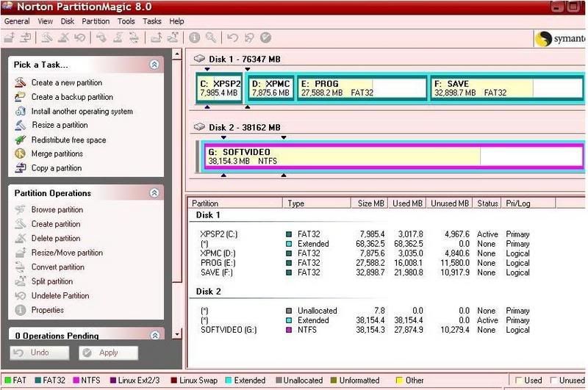588x390 pixels.
Task: Click the Redistribute free space icon
Action: click(21, 140)
